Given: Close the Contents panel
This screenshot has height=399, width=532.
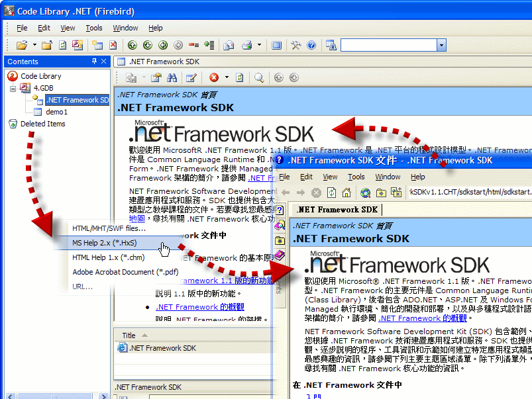Looking at the screenshot, I should [x=104, y=62].
